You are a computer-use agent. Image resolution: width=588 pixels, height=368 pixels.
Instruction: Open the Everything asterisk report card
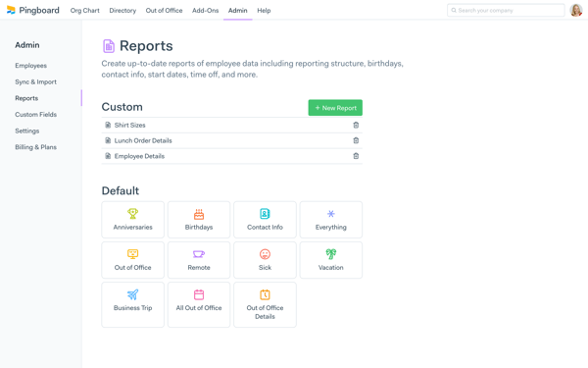pyautogui.click(x=331, y=220)
